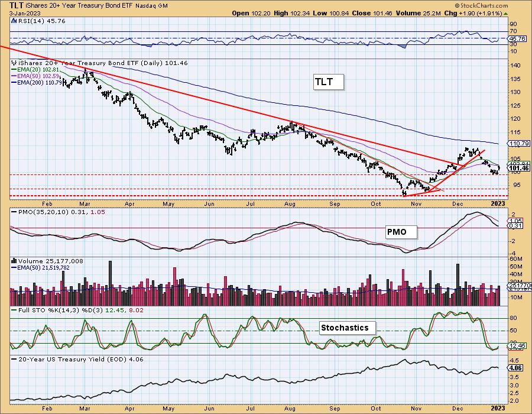Click the iShares 20+ Year Treasury Bond ETF title
Screen dimensions: 532x414
pyautogui.click(x=80, y=6)
